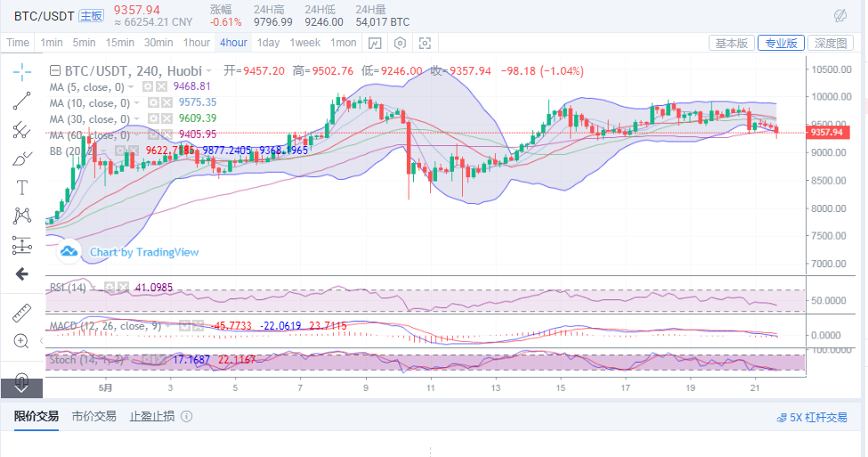Activate the ruler measure tool
The width and height of the screenshot is (868, 457).
point(22,313)
